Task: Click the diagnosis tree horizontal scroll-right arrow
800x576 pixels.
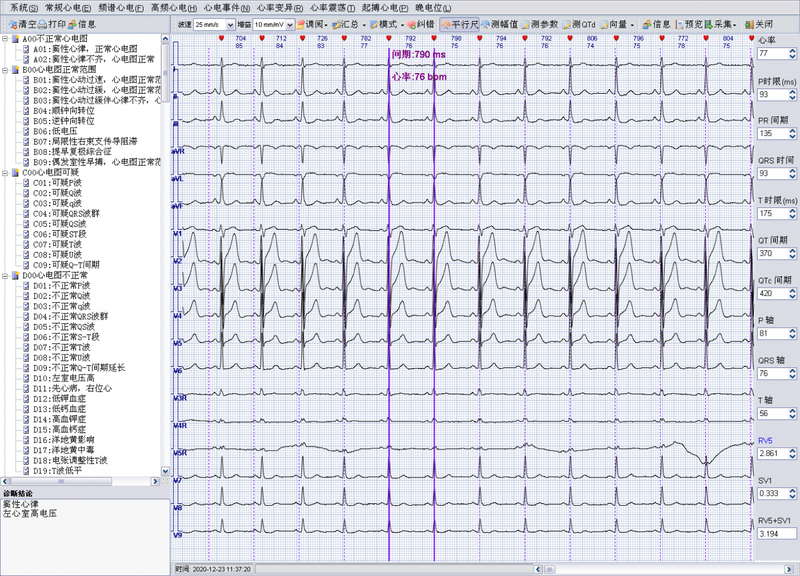Action: tap(155, 481)
